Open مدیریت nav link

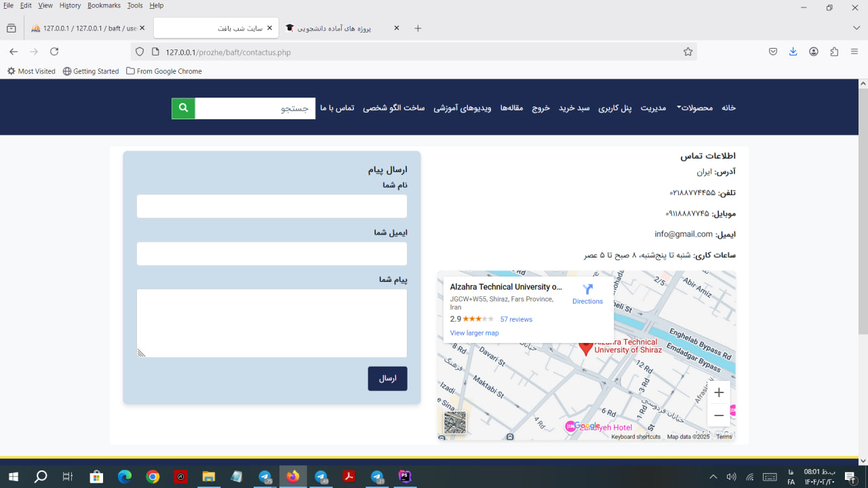pos(654,108)
